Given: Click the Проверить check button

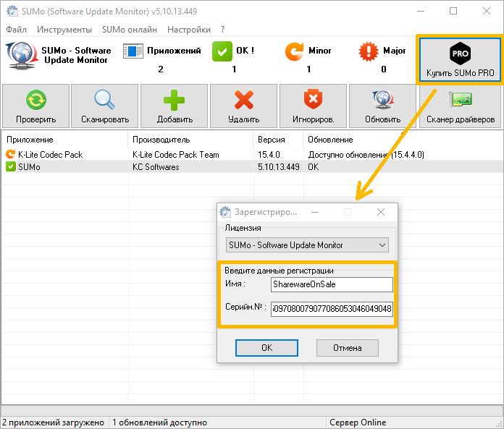Looking at the screenshot, I should pyautogui.click(x=35, y=106).
